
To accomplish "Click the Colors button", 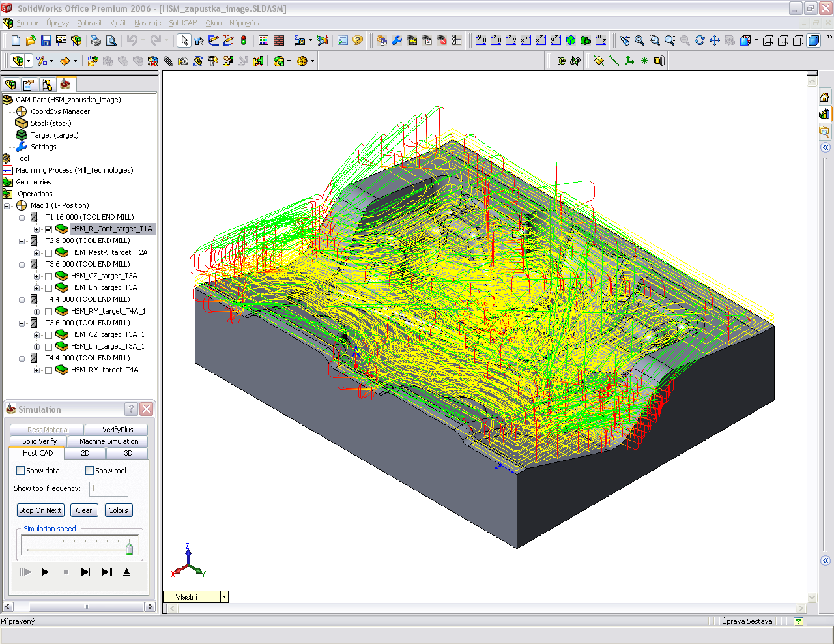I will [119, 510].
